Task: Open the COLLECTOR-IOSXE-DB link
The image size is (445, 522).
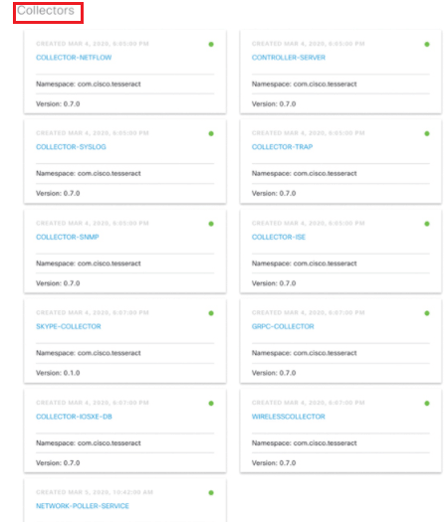Action: click(x=74, y=417)
